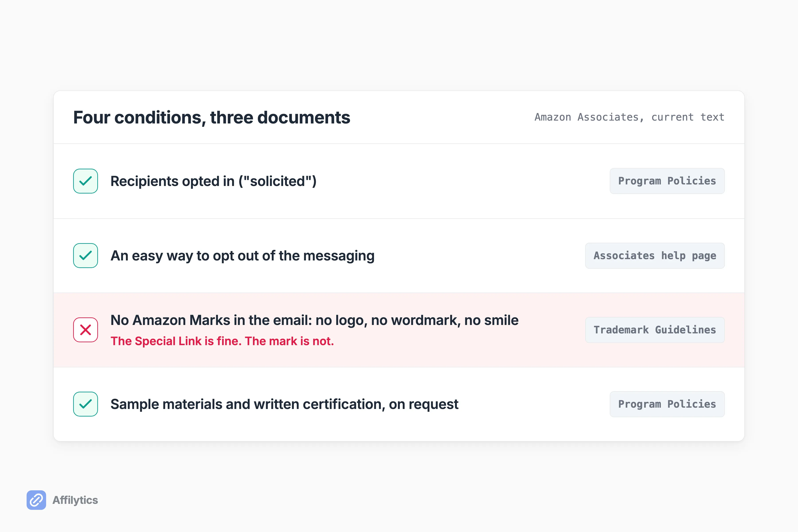
Task: Click the Affilytics brand name text
Action: pyautogui.click(x=75, y=500)
